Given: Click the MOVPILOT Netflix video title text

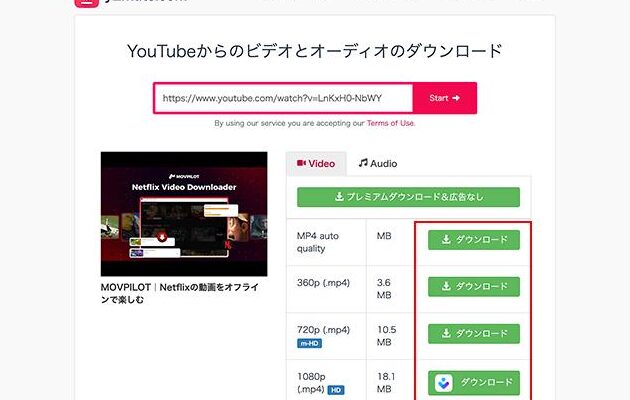Looking at the screenshot, I should point(180,293).
